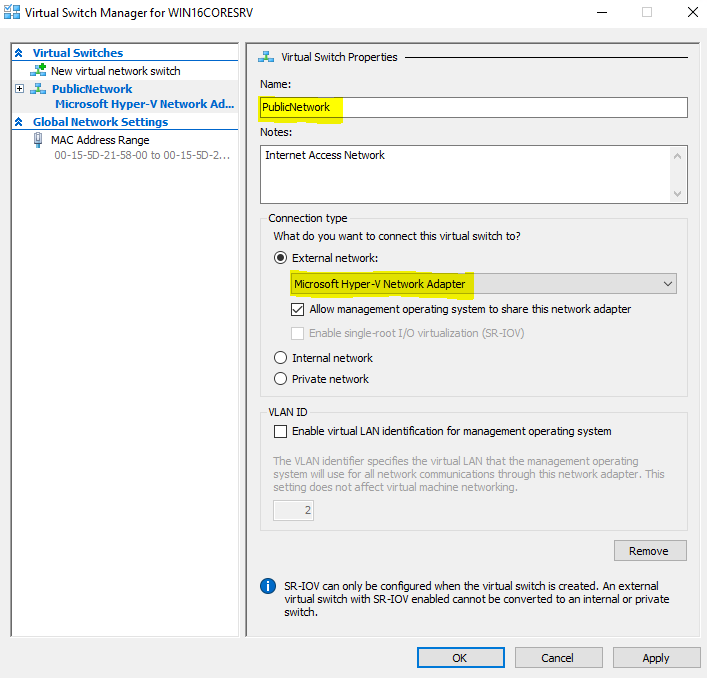
Task: Click the VLAN ID number field
Action: 293,510
